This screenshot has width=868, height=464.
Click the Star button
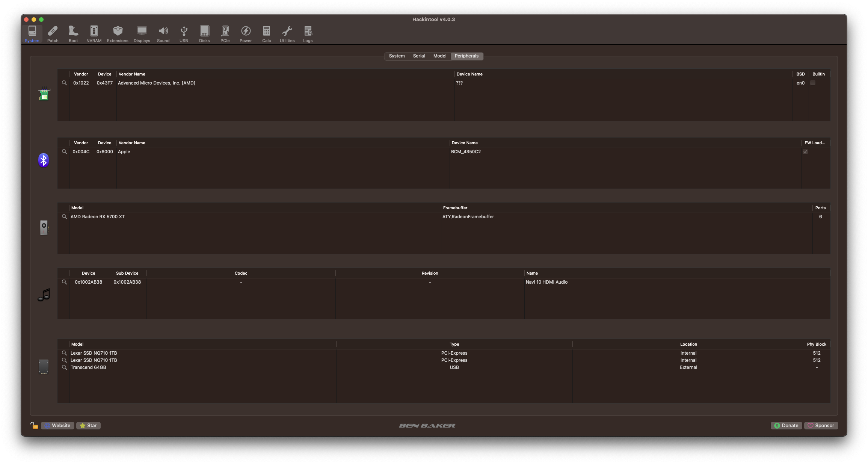(x=88, y=426)
